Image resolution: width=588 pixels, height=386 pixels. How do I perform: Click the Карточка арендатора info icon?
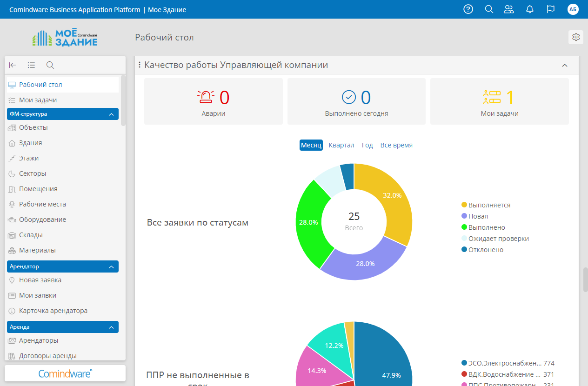coord(12,311)
